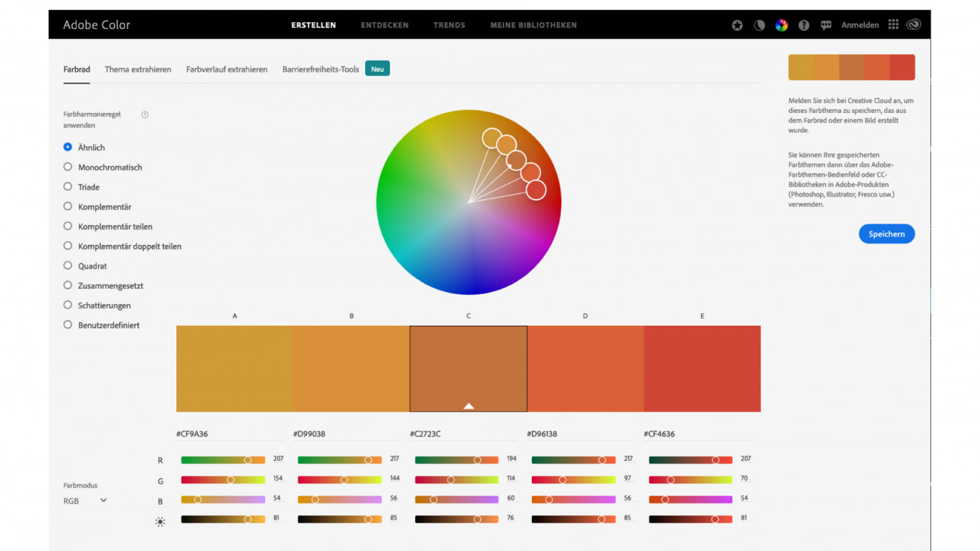
Task: Open the RGB Farbmodus dropdown
Action: point(85,501)
